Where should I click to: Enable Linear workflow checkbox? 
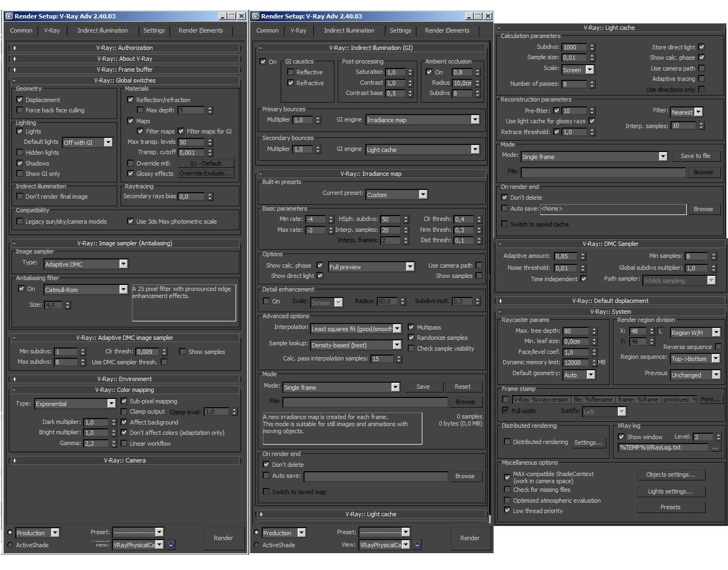click(124, 444)
